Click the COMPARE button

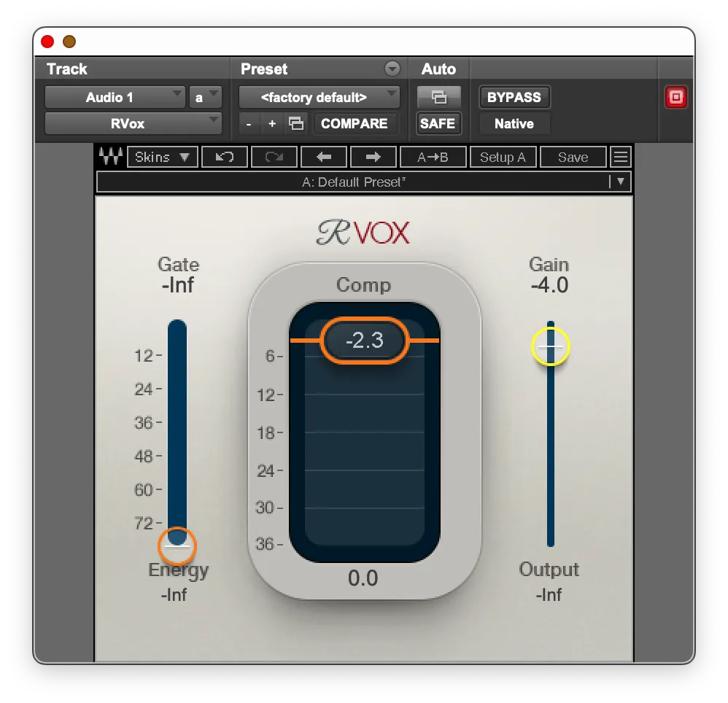tap(355, 123)
